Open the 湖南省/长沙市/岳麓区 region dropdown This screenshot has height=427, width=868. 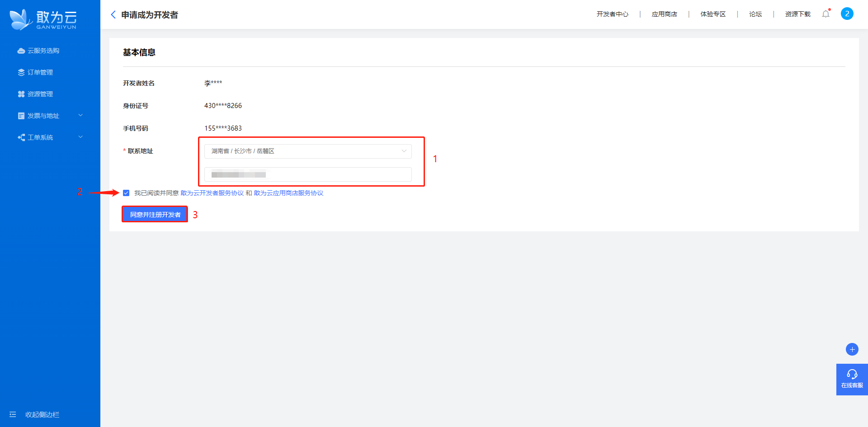[x=308, y=151]
